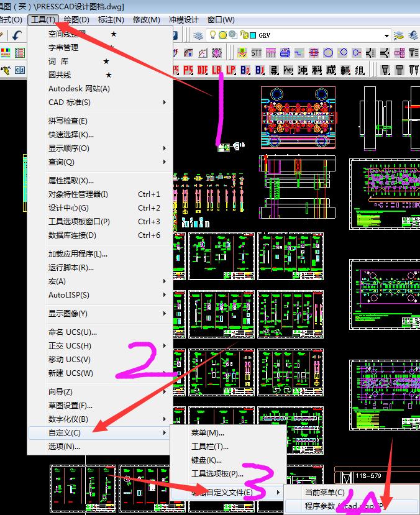Click the Pvcs toolbar icon

click(288, 70)
